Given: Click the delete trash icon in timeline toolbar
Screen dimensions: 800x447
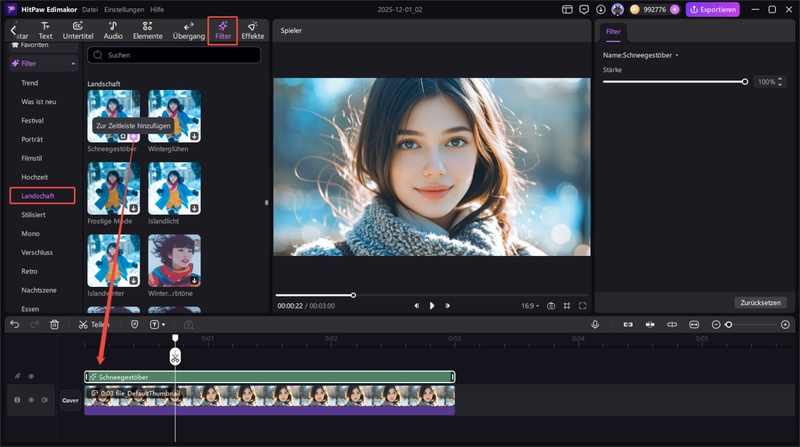Looking at the screenshot, I should click(x=55, y=324).
